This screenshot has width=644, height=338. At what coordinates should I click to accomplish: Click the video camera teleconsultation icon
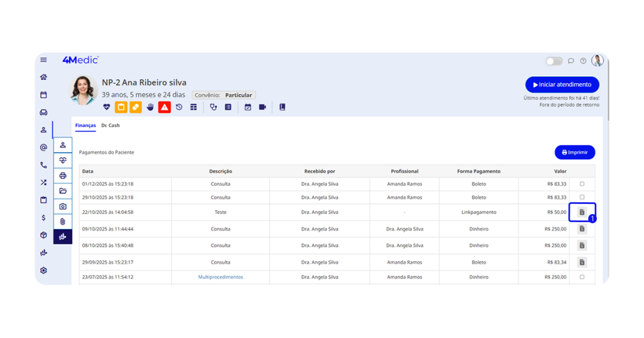(x=262, y=107)
